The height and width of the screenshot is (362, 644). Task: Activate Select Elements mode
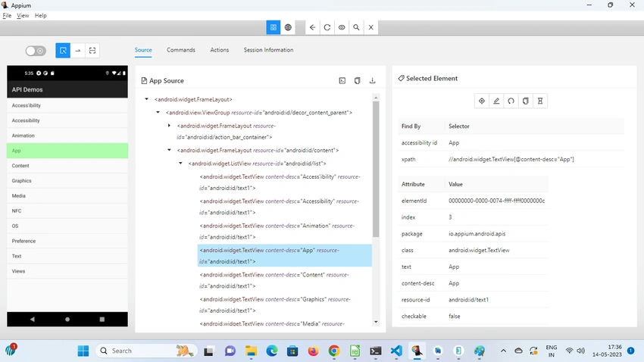[63, 51]
